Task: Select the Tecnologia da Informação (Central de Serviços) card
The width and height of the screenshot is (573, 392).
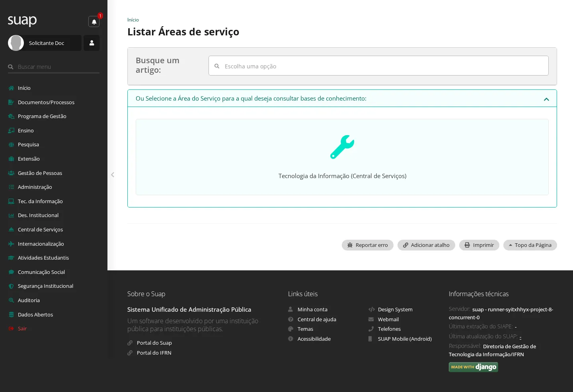Action: pos(342,157)
